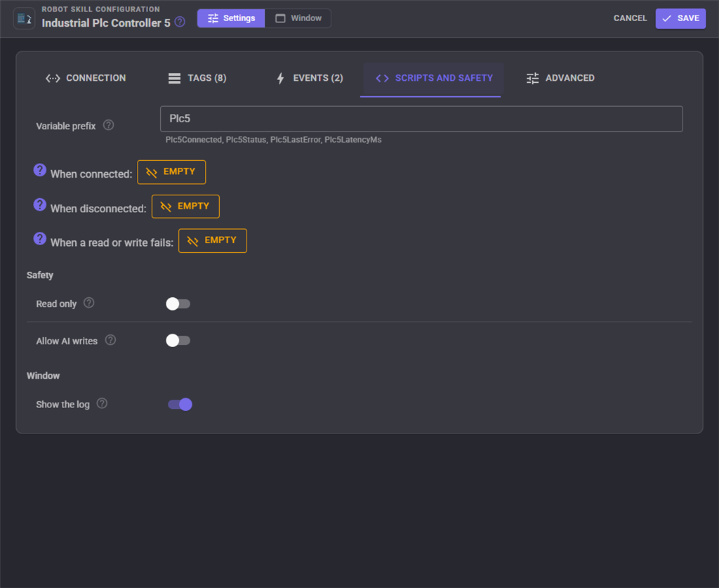Click the Industrial Plc Controller 5 title

pyautogui.click(x=106, y=23)
